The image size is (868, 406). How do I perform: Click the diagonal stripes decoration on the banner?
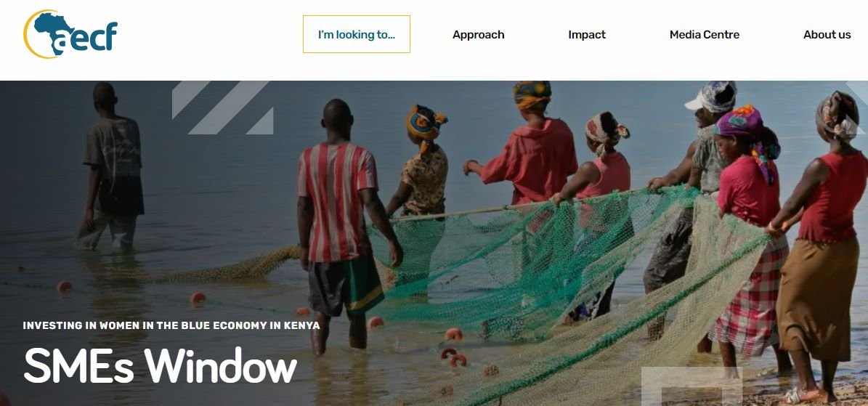222,107
